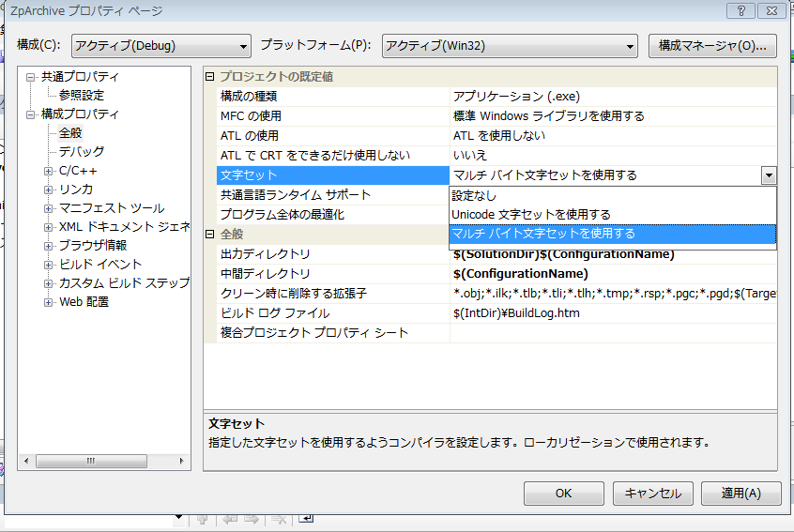Open the プラットフォーム(P) platform dropdown
Viewport: 794px width, 532px height.
coord(510,46)
